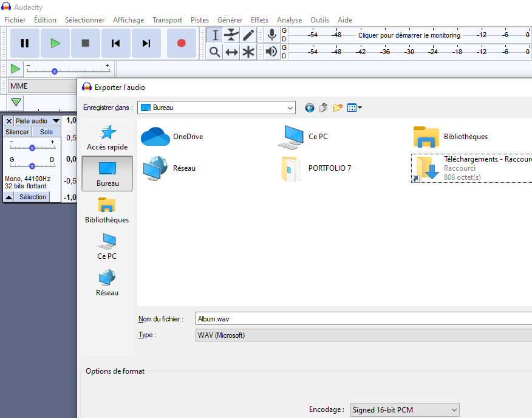This screenshot has width=532, height=418.
Task: Select Bureau in the places sidebar
Action: point(107,174)
